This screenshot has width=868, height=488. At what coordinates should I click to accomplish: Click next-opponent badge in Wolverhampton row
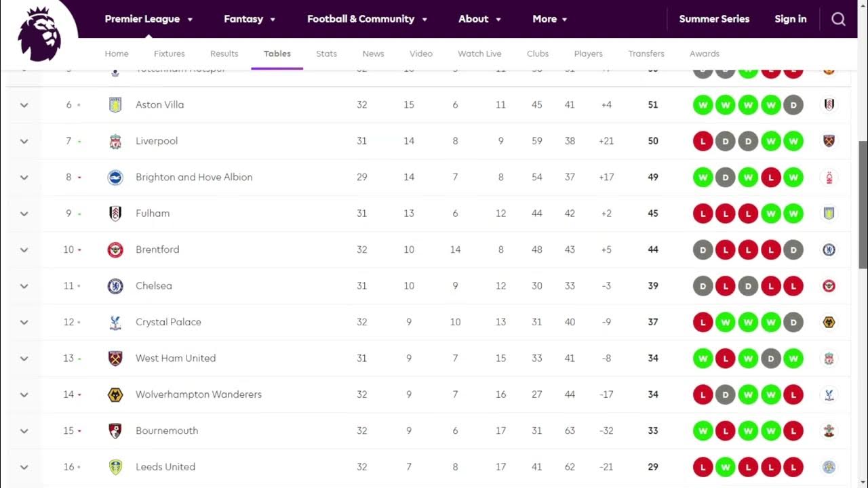click(x=829, y=394)
